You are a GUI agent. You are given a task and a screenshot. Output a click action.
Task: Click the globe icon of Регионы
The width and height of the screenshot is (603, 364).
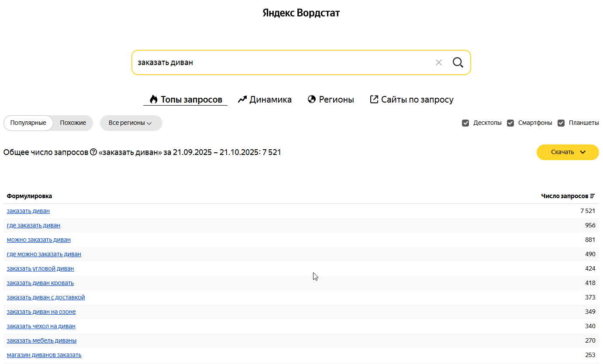pos(312,100)
